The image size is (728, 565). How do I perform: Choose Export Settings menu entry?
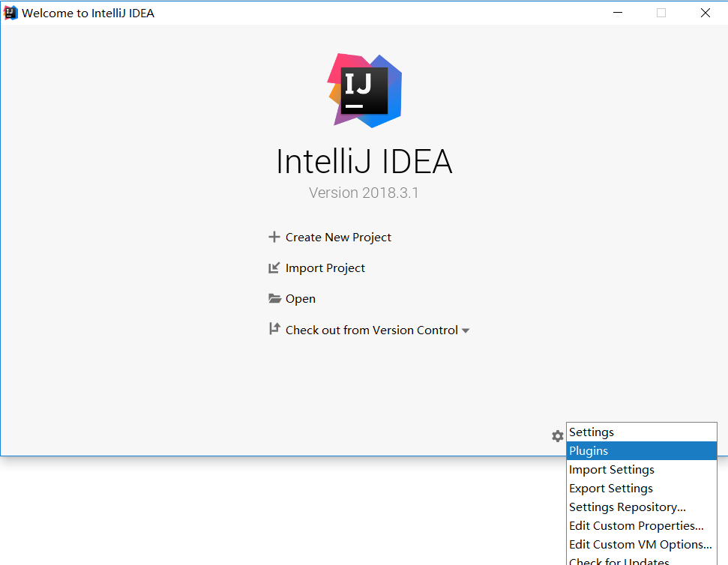[642, 488]
